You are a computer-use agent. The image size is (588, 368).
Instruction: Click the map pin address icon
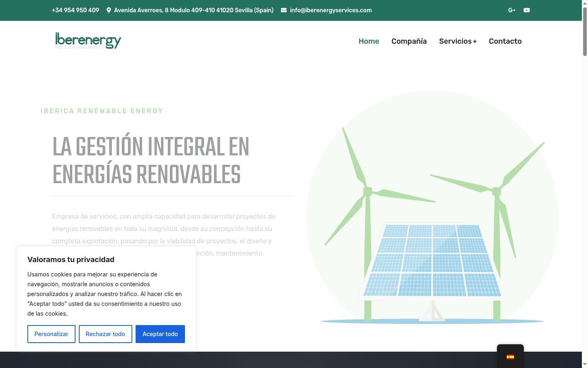pyautogui.click(x=109, y=10)
